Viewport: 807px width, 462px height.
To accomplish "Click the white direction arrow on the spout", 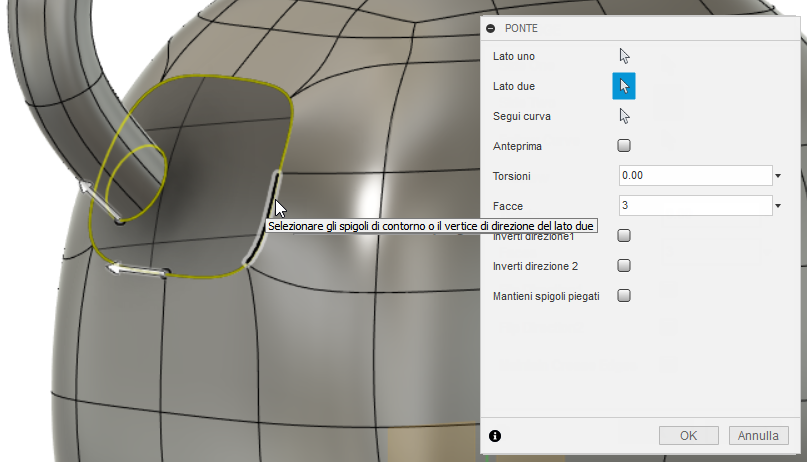I will pyautogui.click(x=99, y=199).
